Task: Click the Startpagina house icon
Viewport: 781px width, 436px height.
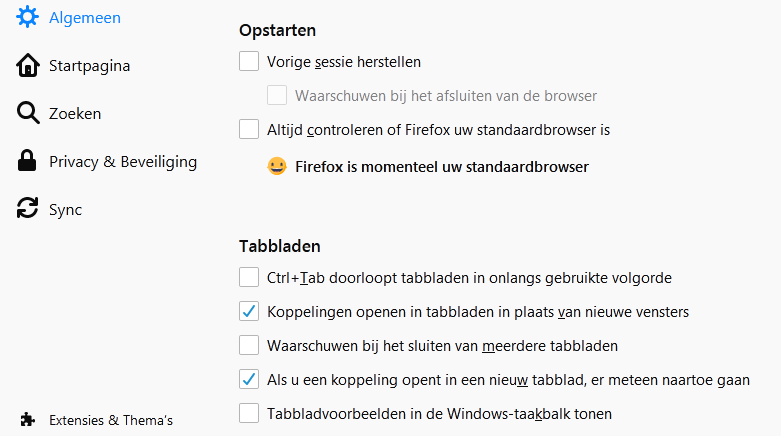Action: [28, 66]
